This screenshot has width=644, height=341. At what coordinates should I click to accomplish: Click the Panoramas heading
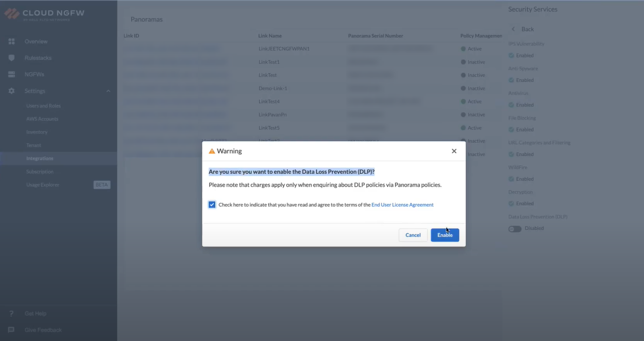point(147,19)
